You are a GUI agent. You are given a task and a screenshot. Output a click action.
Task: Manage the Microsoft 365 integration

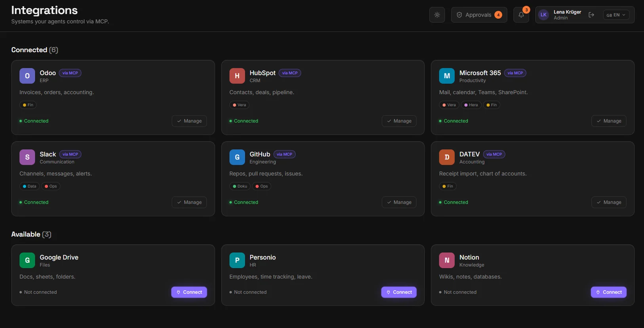point(609,121)
